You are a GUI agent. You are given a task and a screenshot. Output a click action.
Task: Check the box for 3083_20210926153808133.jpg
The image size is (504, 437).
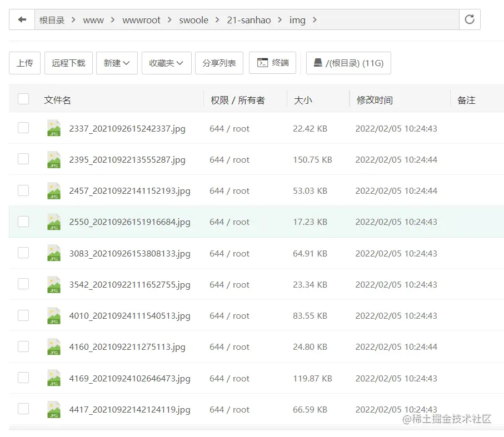point(23,253)
